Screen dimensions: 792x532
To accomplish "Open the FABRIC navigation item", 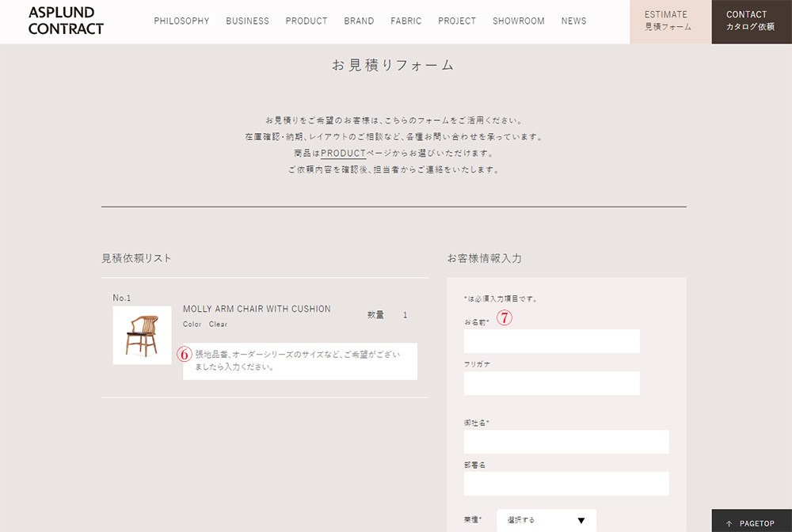I will (406, 21).
